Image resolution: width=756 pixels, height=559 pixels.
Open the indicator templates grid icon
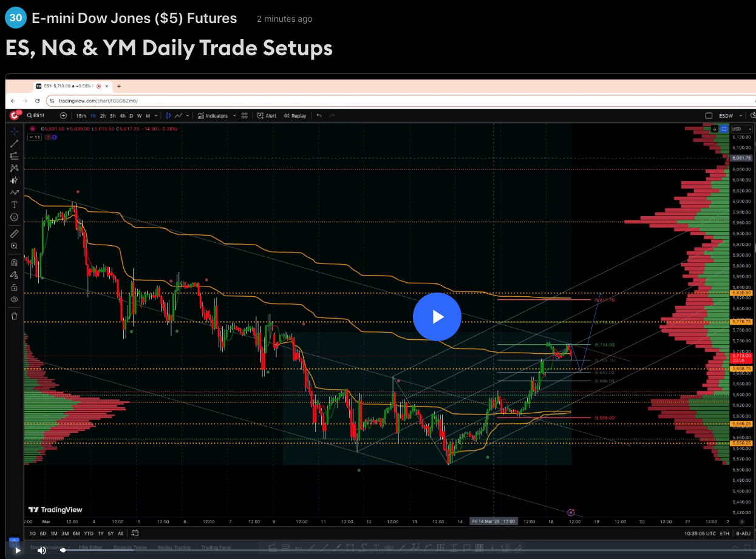(245, 115)
